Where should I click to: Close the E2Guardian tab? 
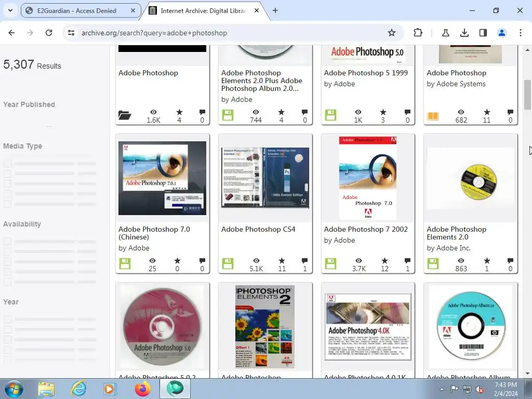pos(133,10)
